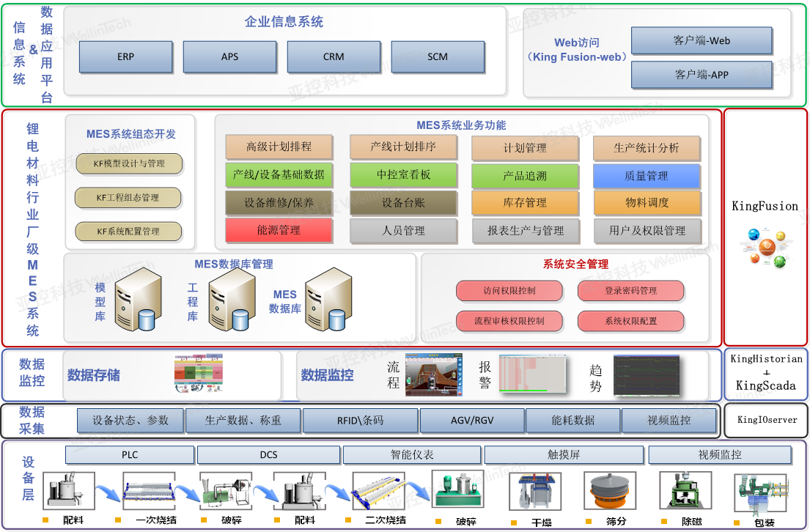
Task: Click the AGV/RGV box
Action: pos(472,421)
